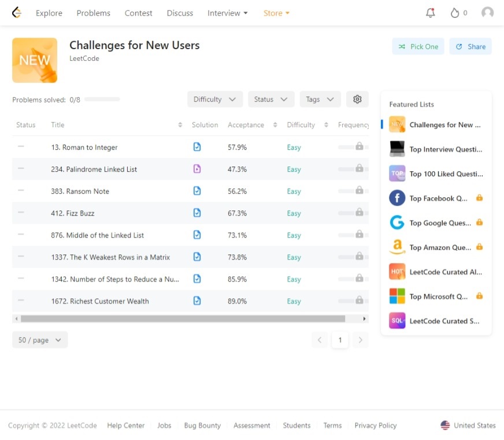The height and width of the screenshot is (440, 504).
Task: Open solution for Richest Customer Wealth
Action: 197,301
